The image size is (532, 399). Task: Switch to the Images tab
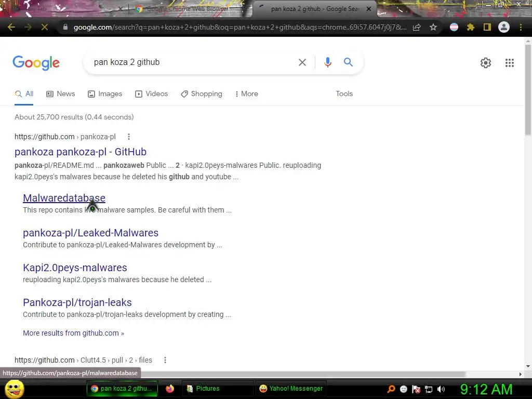(x=105, y=94)
